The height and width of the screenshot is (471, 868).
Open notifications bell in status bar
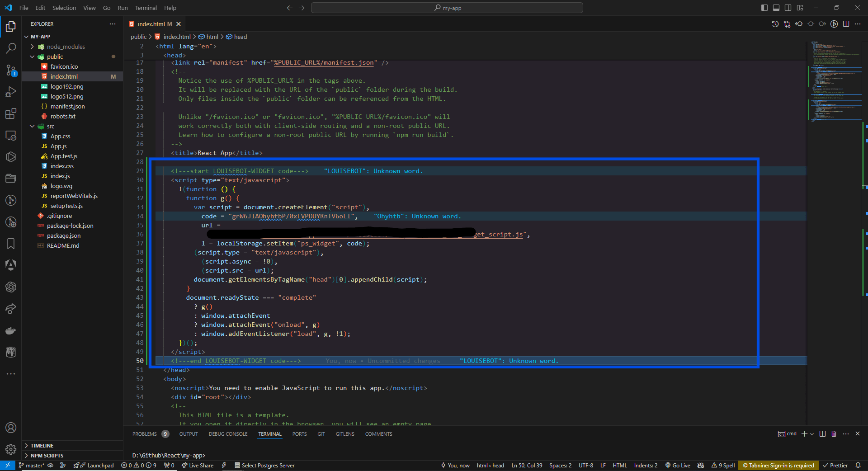point(858,466)
